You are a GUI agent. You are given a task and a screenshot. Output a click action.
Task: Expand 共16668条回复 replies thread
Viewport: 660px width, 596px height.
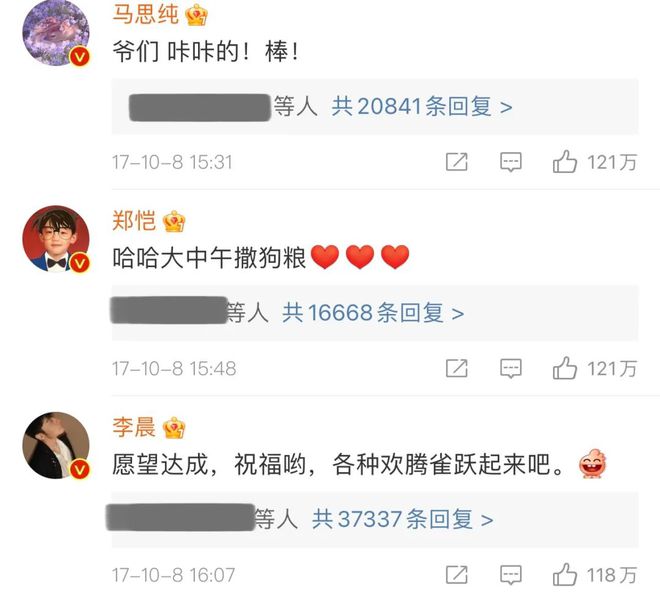(x=373, y=313)
